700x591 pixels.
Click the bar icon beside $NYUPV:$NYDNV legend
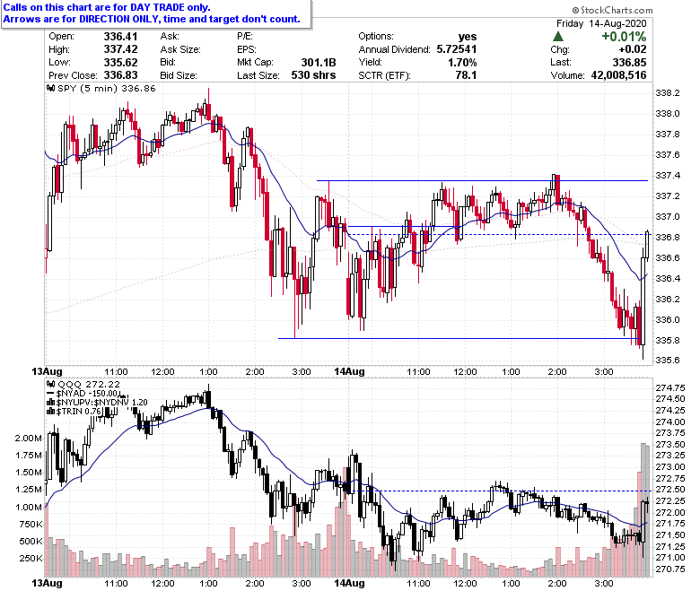(x=51, y=403)
